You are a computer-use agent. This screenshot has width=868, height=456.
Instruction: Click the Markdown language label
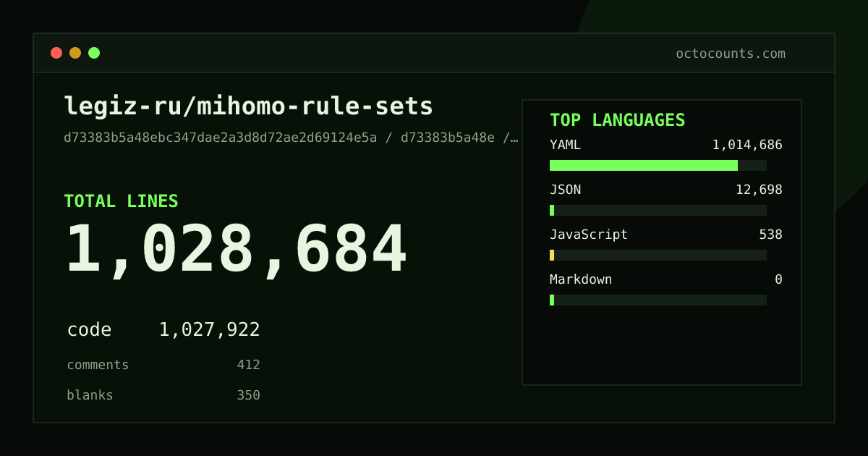(581, 279)
